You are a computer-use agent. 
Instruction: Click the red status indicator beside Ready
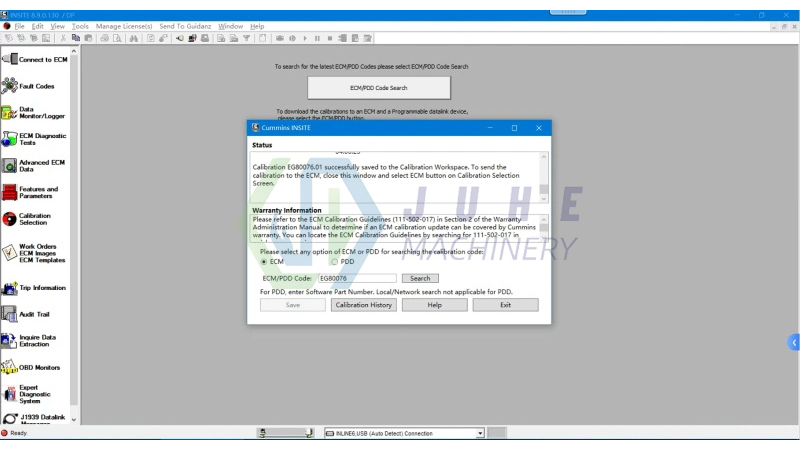(5, 433)
